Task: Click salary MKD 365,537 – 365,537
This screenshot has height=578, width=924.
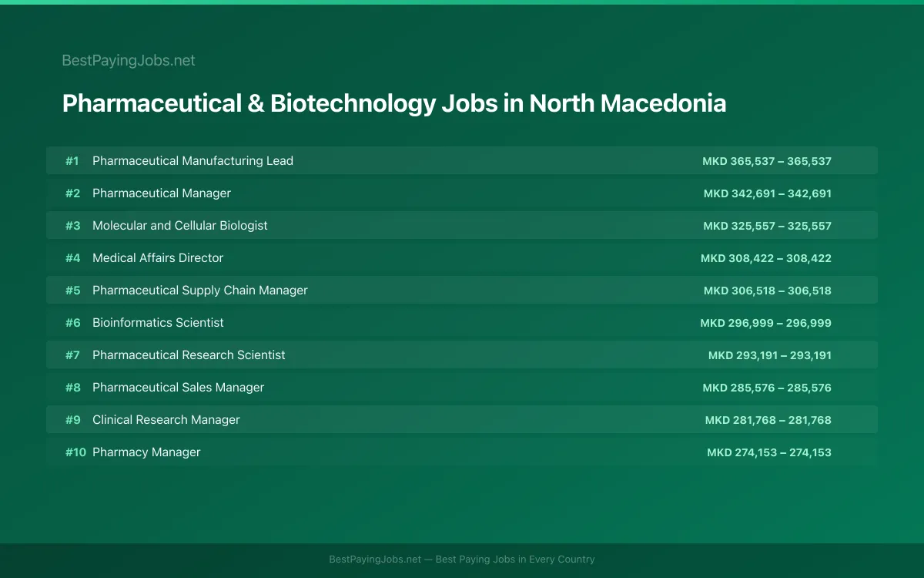Action: click(x=767, y=161)
